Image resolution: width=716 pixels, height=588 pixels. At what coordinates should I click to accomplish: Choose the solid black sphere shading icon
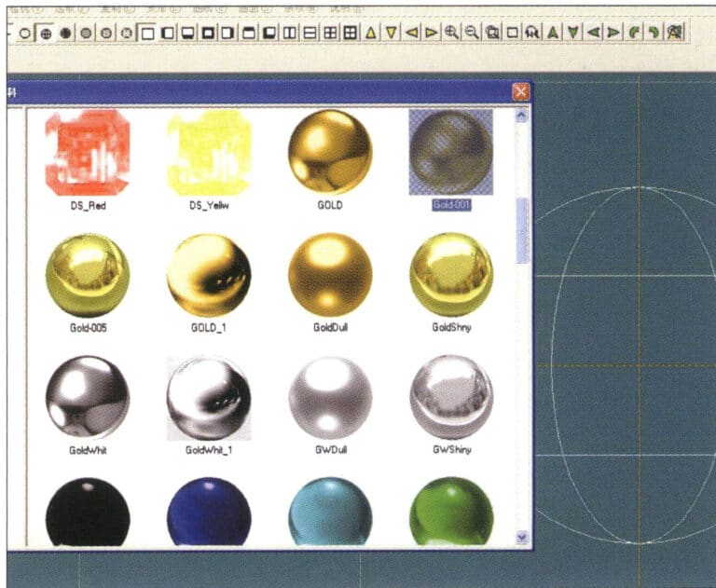point(66,34)
